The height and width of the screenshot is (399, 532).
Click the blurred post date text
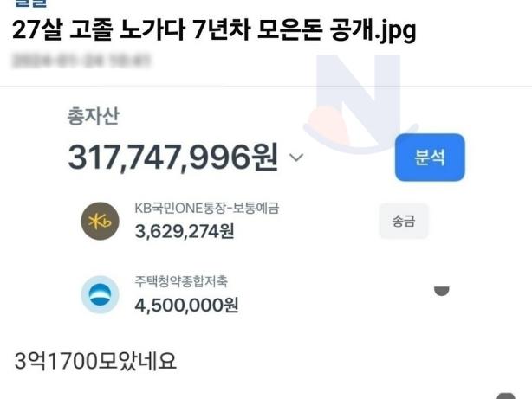(x=81, y=61)
